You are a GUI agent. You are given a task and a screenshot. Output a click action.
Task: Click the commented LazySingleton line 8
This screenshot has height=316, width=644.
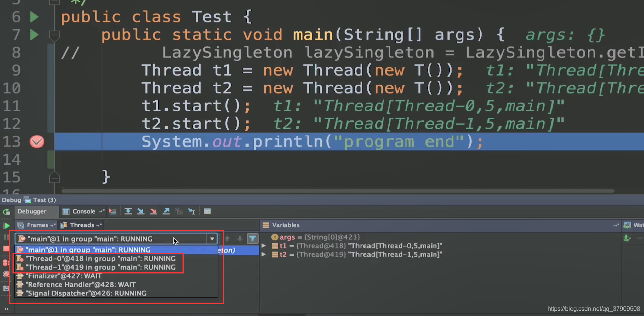(352, 52)
